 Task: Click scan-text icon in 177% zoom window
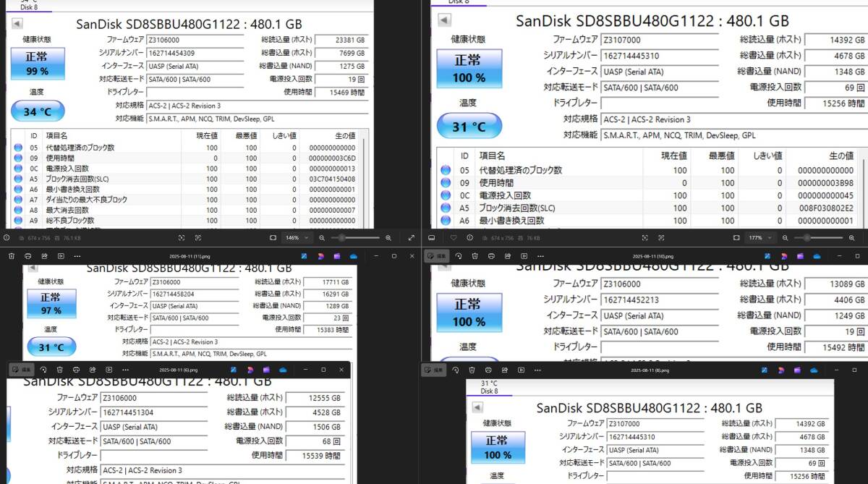click(661, 237)
